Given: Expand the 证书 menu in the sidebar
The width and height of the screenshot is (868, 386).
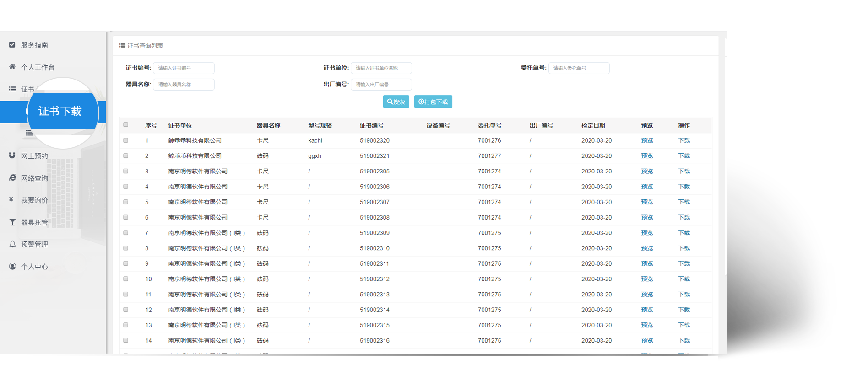Looking at the screenshot, I should (x=27, y=89).
